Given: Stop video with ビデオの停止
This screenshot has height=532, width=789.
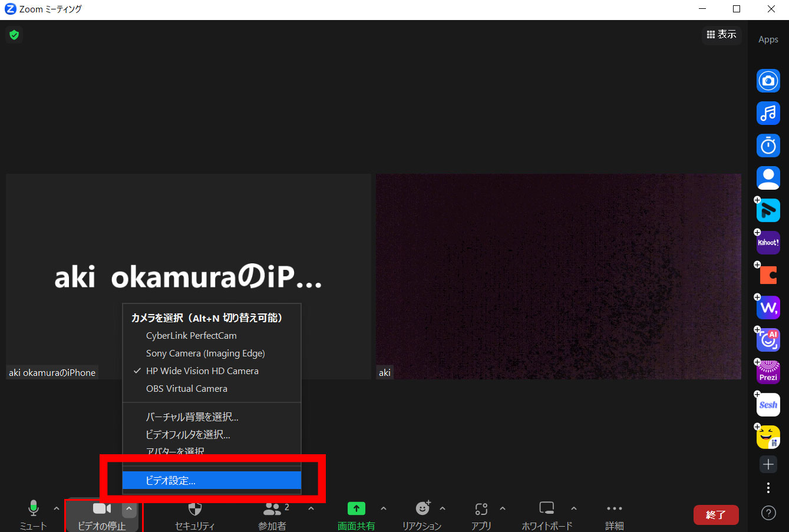Looking at the screenshot, I should 102,516.
